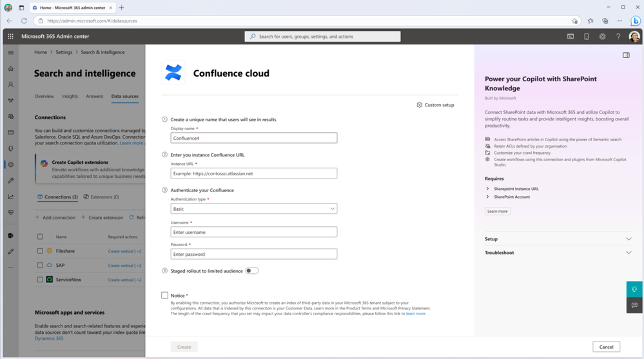Switch to the Answers tab
The width and height of the screenshot is (644, 359).
95,96
